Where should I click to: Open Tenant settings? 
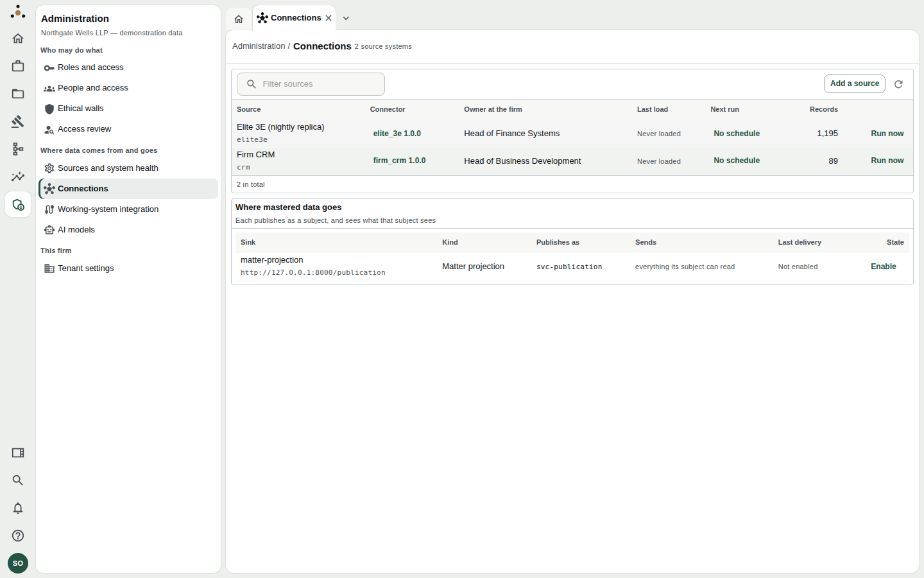[x=128, y=268]
